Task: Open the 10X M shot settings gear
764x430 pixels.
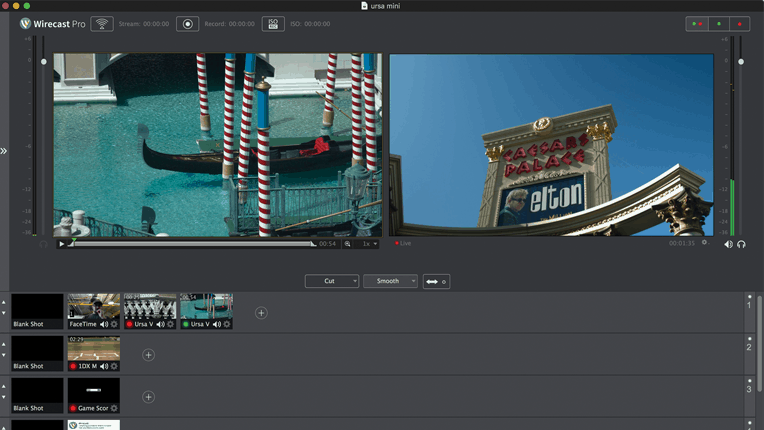Action: (115, 366)
